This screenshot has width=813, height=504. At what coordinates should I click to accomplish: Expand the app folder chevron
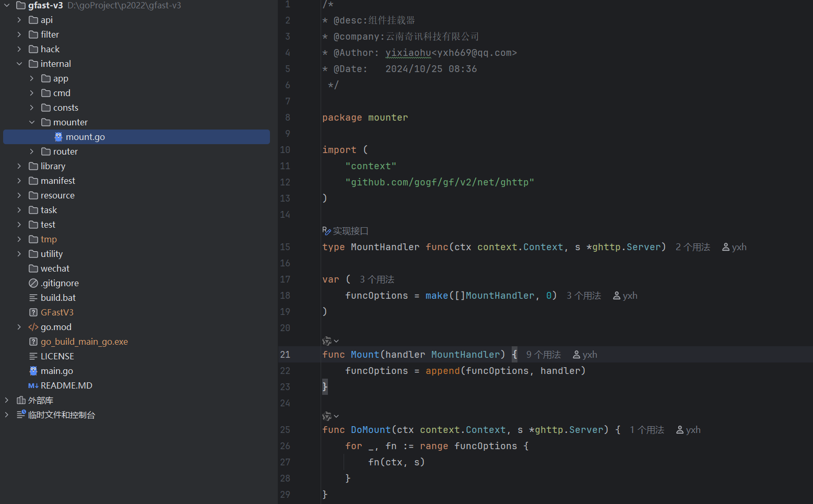[32, 78]
